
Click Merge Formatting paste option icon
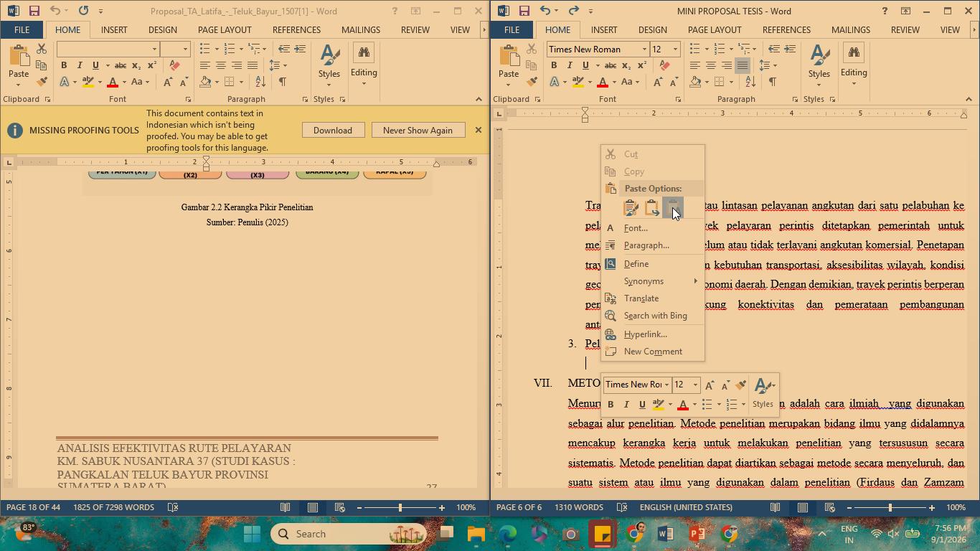click(x=651, y=207)
